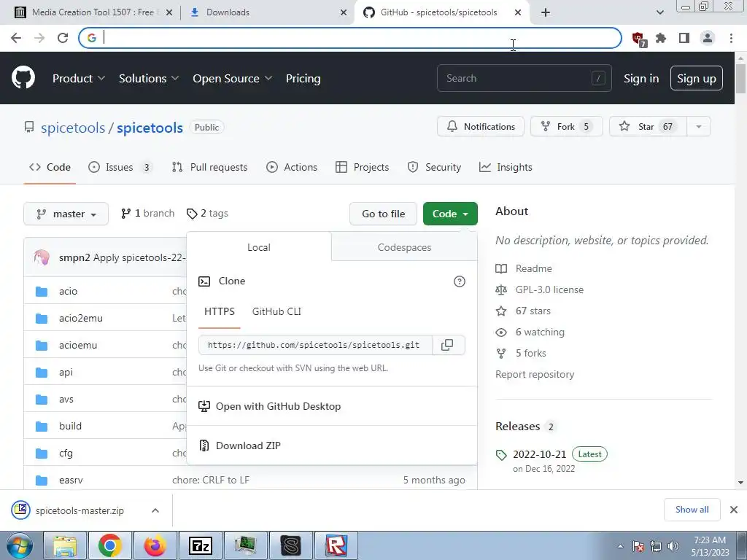The height and width of the screenshot is (560, 747).
Task: Expand the Star lists dropdown arrow
Action: click(699, 127)
